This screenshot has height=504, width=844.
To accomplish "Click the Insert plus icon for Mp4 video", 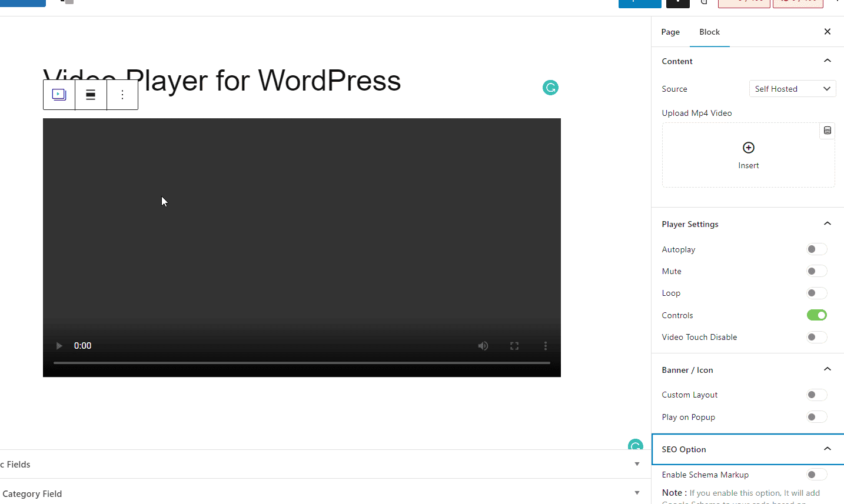I will point(748,148).
